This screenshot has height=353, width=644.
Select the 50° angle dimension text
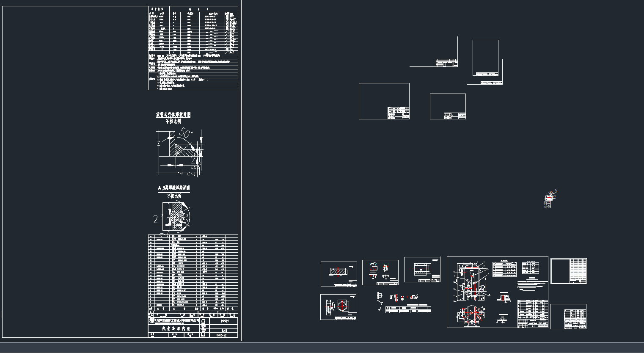pos(185,132)
